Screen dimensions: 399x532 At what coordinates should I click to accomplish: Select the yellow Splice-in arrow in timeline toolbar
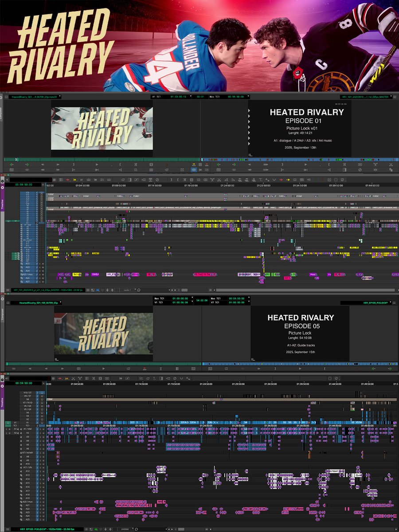click(74, 179)
